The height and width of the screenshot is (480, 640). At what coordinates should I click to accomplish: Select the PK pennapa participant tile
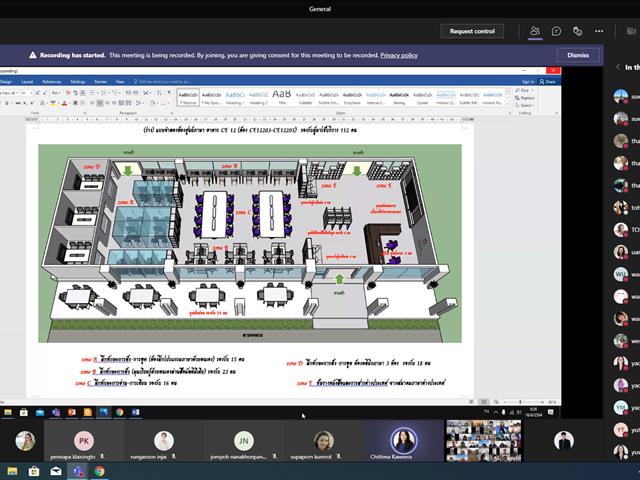point(84,441)
